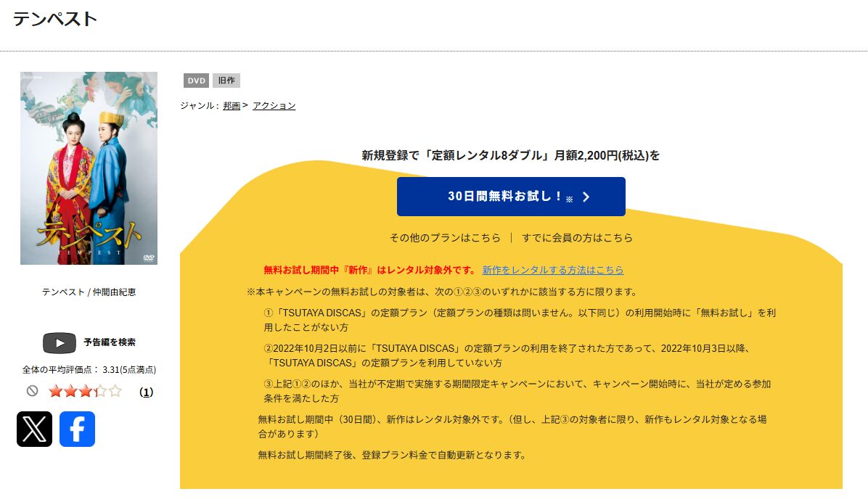This screenshot has height=502, width=868.
Task: Open the 邦画 genre link
Action: pyautogui.click(x=232, y=106)
